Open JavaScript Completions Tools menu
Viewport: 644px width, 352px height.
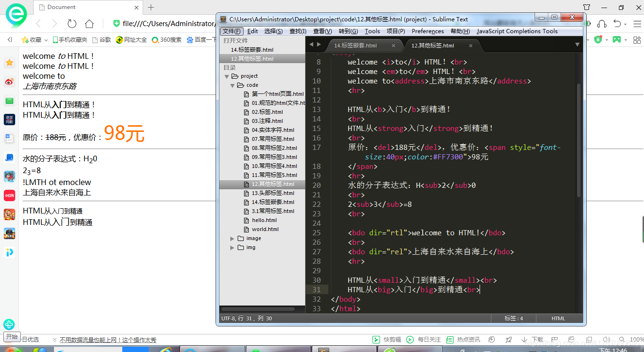point(517,31)
